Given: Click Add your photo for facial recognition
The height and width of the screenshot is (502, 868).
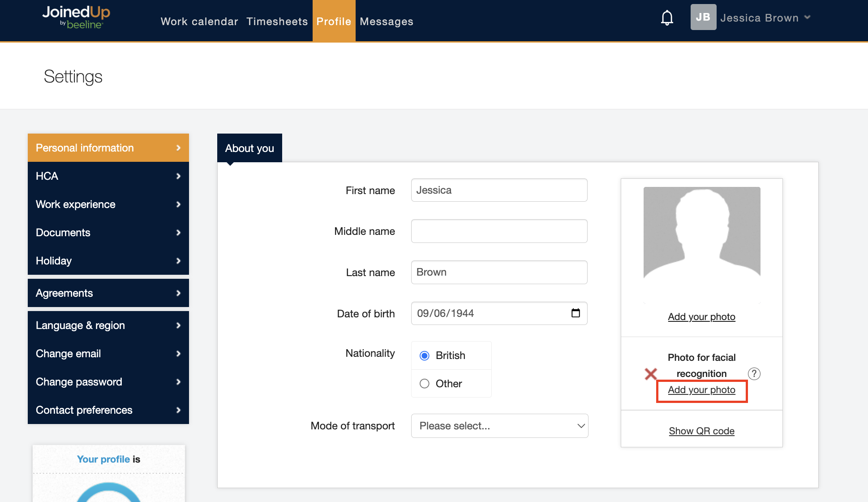Looking at the screenshot, I should point(701,390).
